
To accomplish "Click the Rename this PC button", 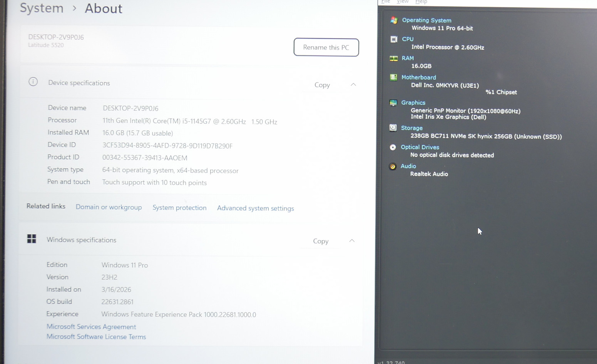I will [326, 47].
